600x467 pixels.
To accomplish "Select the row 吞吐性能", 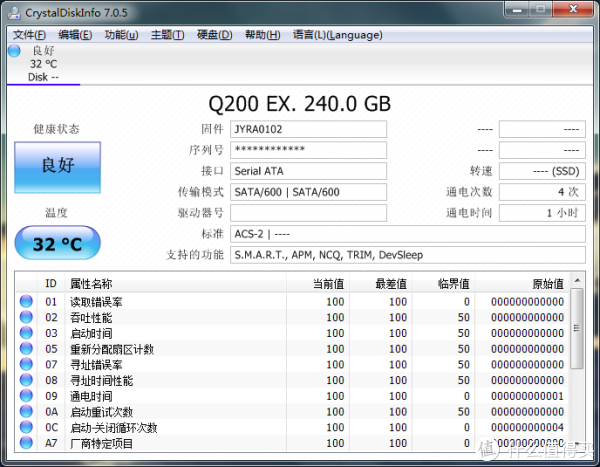I will click(x=293, y=317).
